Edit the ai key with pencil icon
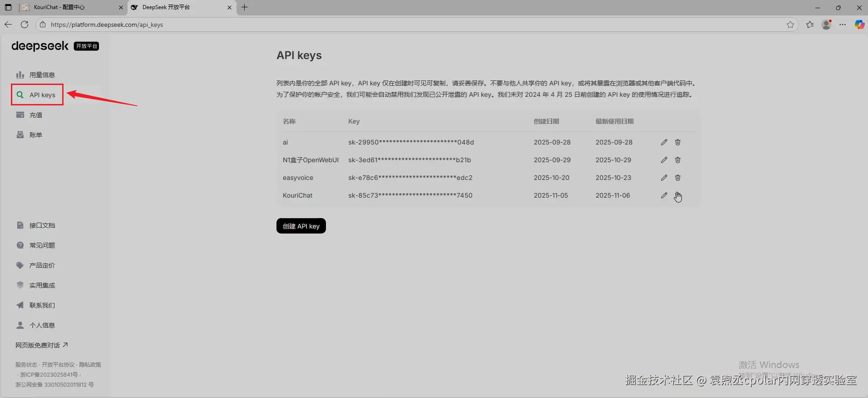The width and height of the screenshot is (868, 398). coord(664,142)
